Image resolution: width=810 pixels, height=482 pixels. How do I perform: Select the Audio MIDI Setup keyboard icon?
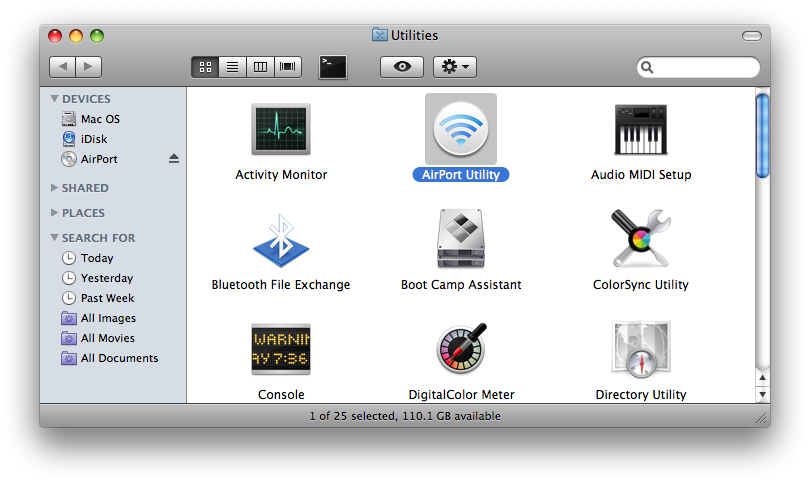click(x=641, y=129)
